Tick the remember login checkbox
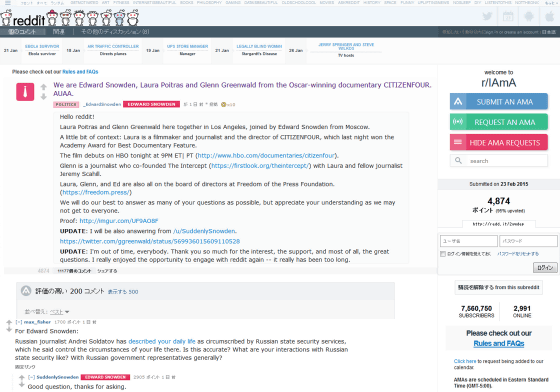 [443, 254]
